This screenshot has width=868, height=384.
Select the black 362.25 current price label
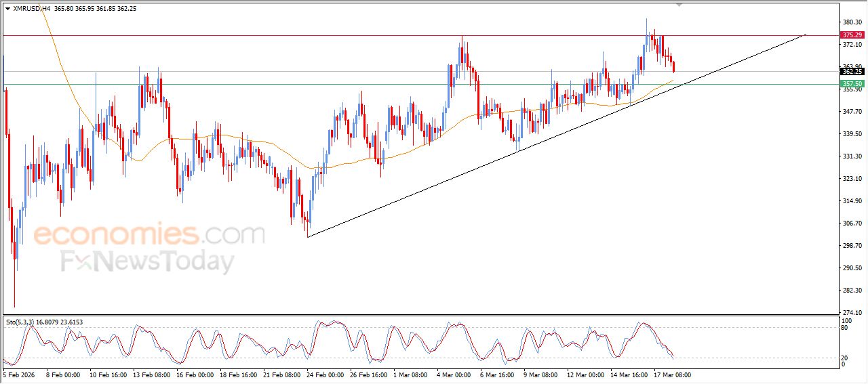(852, 71)
